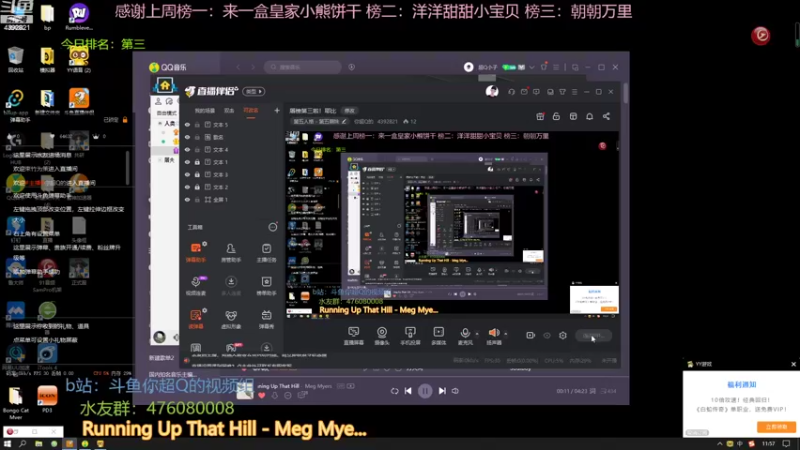Toggle preview eye icon beside the gear
Screen dimensions: 800x450
click(547, 335)
